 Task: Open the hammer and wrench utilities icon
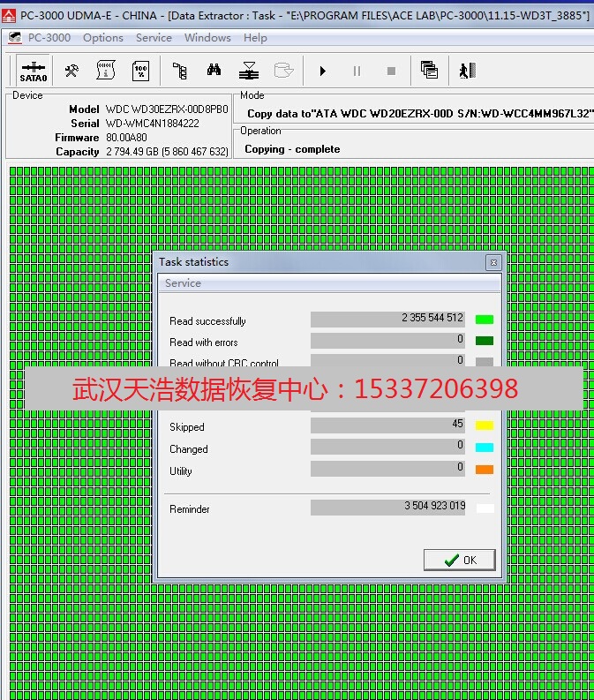coord(71,71)
